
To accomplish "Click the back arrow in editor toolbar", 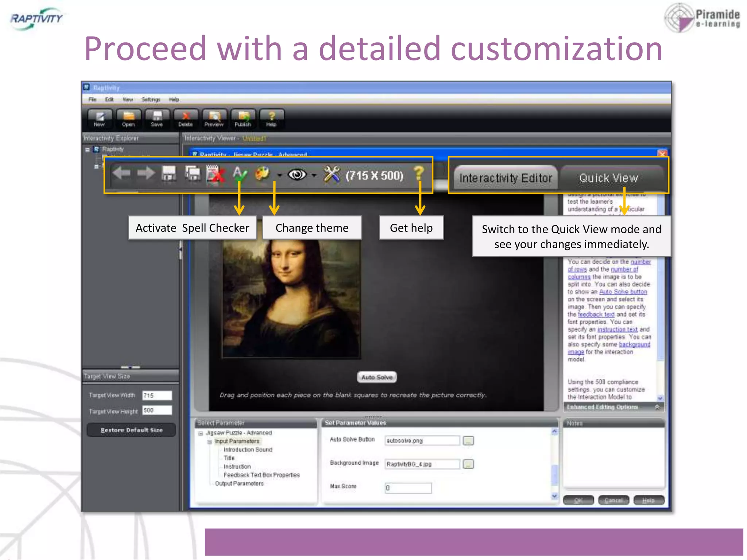I will coord(121,173).
